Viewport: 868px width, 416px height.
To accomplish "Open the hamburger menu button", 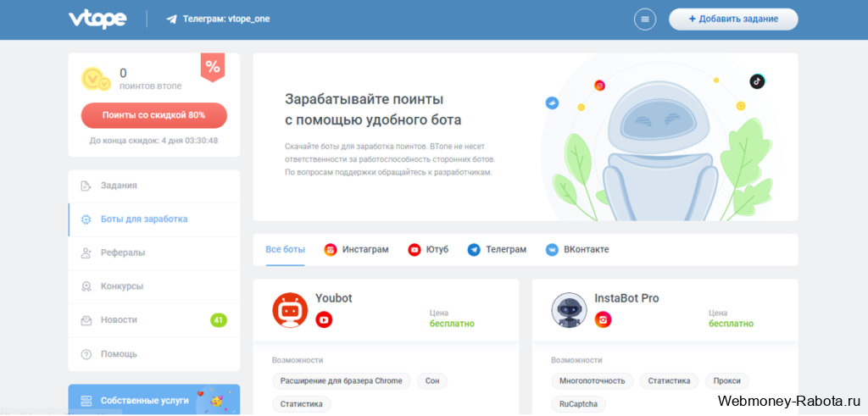I will pyautogui.click(x=645, y=19).
